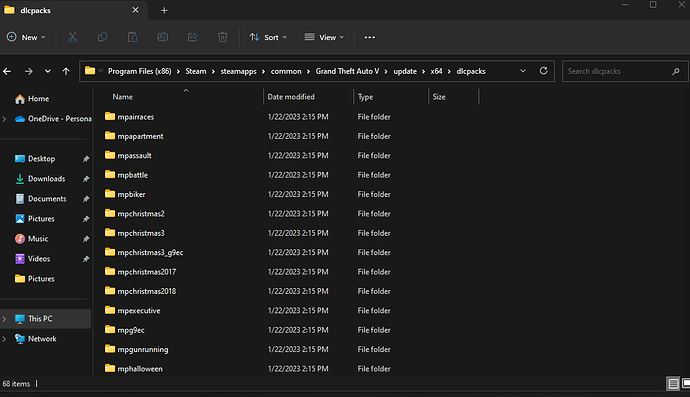Open the New dropdown menu
Screen dimensions: 690x397
tap(26, 37)
